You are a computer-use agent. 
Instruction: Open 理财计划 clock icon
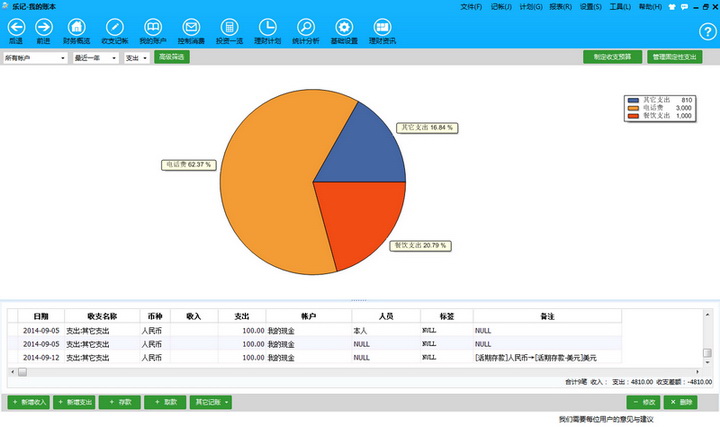click(x=268, y=28)
